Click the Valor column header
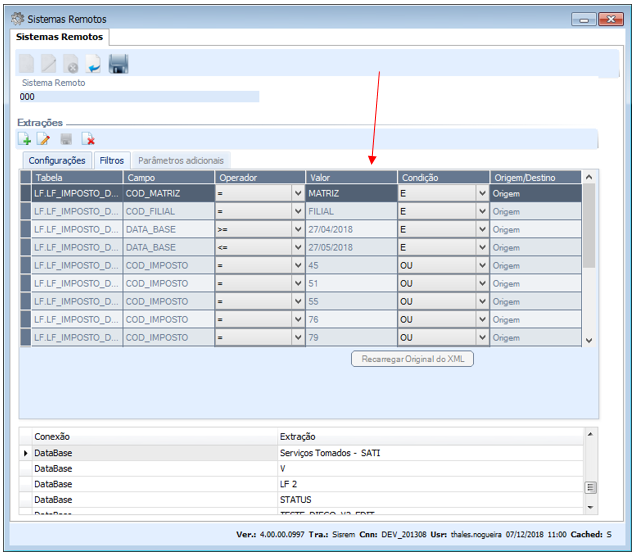The image size is (637, 555). pos(351,177)
